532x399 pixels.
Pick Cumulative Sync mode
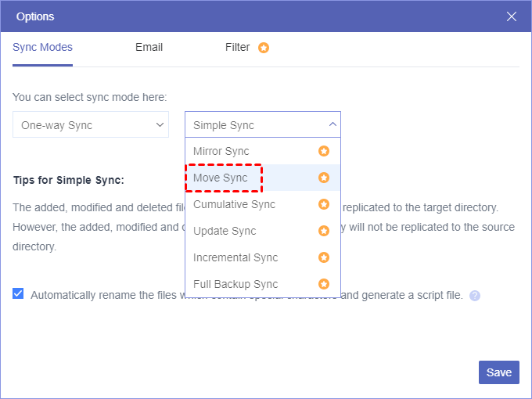tap(234, 204)
